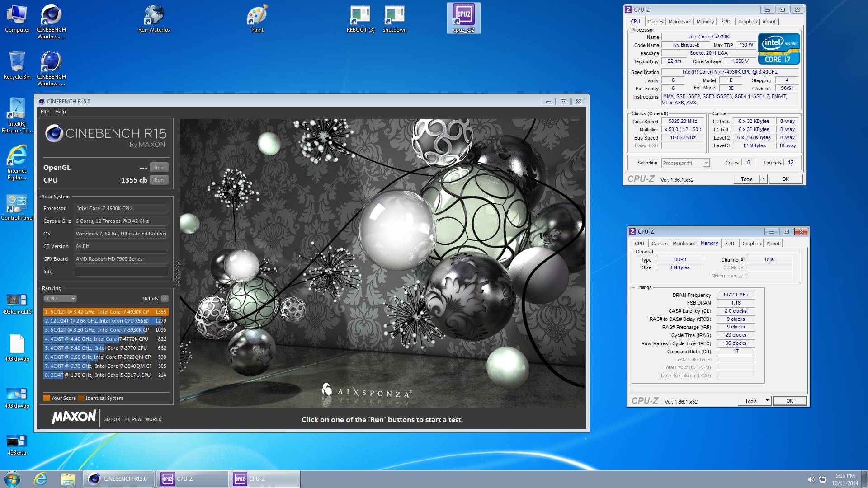
Task: Select 493khwbp image file icon
Action: [x=17, y=398]
